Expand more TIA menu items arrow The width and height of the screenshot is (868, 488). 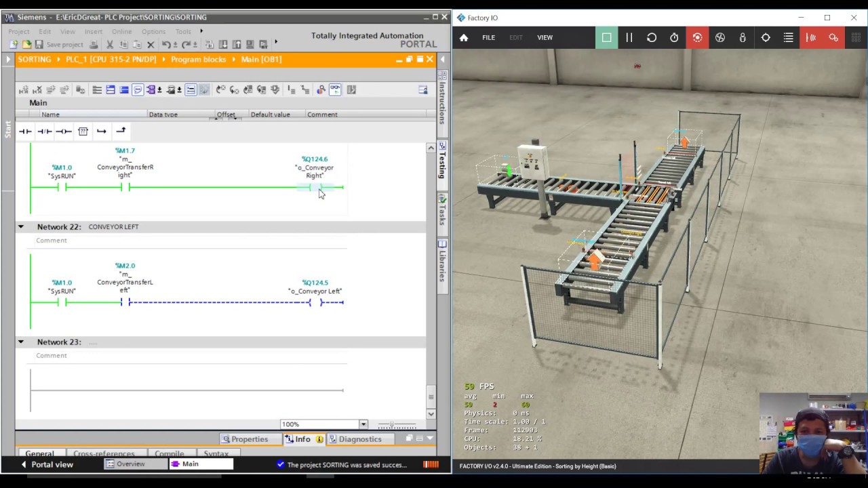click(201, 30)
